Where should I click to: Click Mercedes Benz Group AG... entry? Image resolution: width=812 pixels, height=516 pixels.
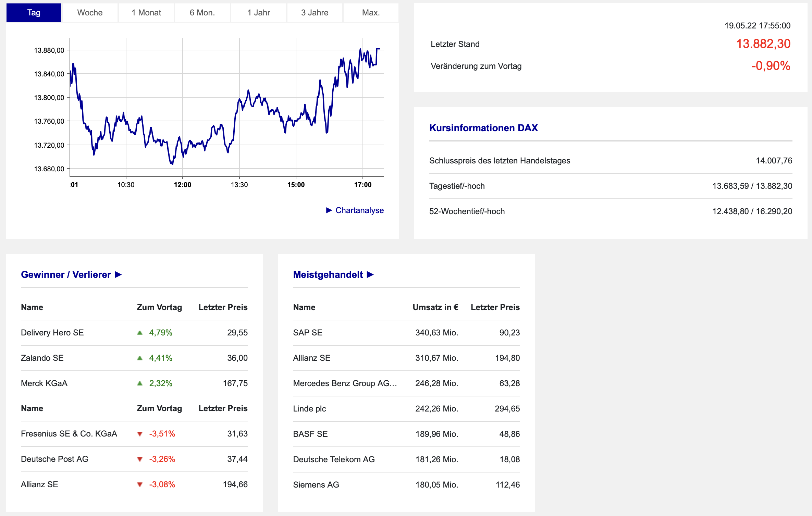(345, 383)
